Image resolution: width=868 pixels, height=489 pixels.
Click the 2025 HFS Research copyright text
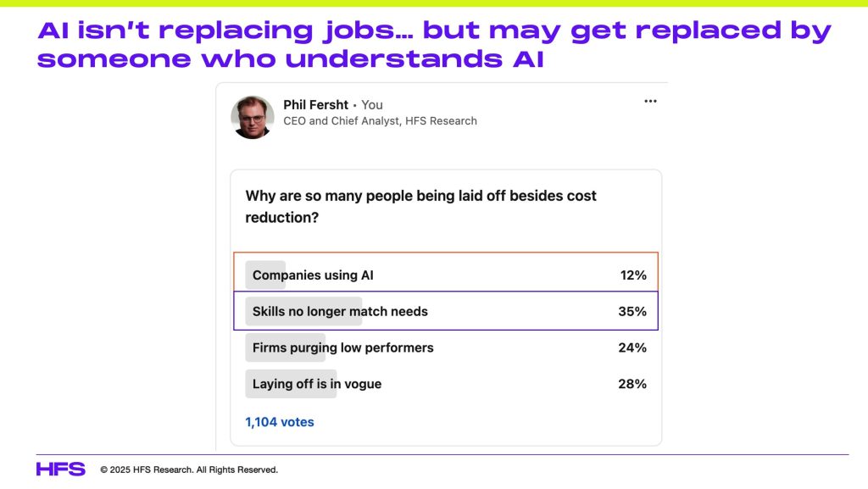click(x=189, y=470)
